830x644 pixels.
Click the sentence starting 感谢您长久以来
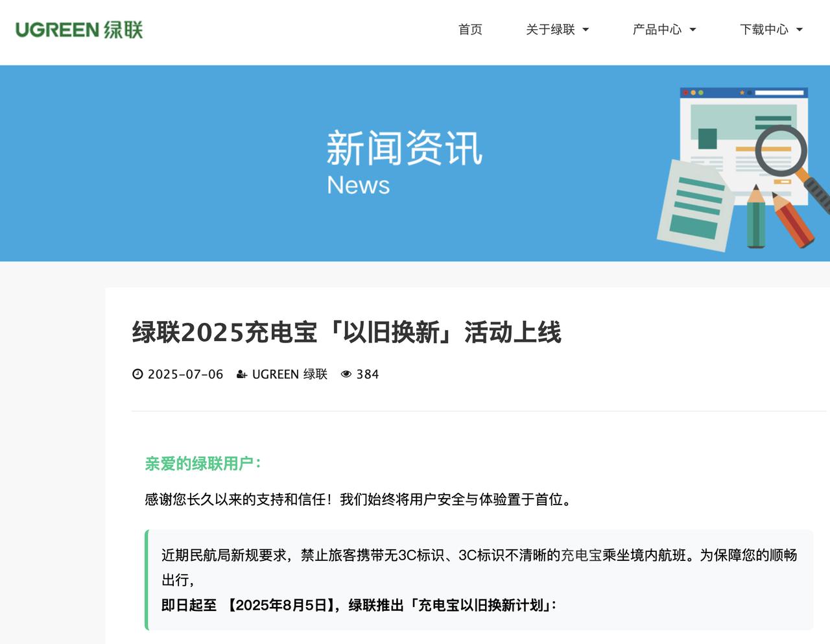click(359, 499)
